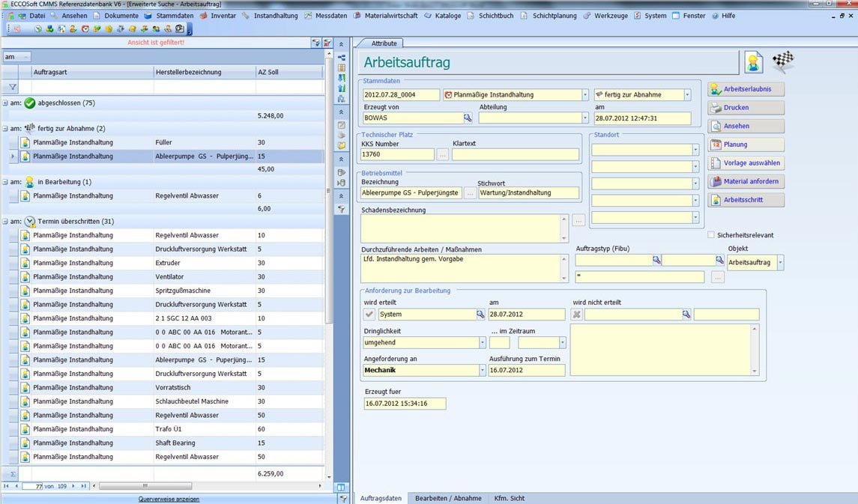This screenshot has height=504, width=858.
Task: Click the grey X under wird nicht erteilt
Action: click(x=576, y=315)
